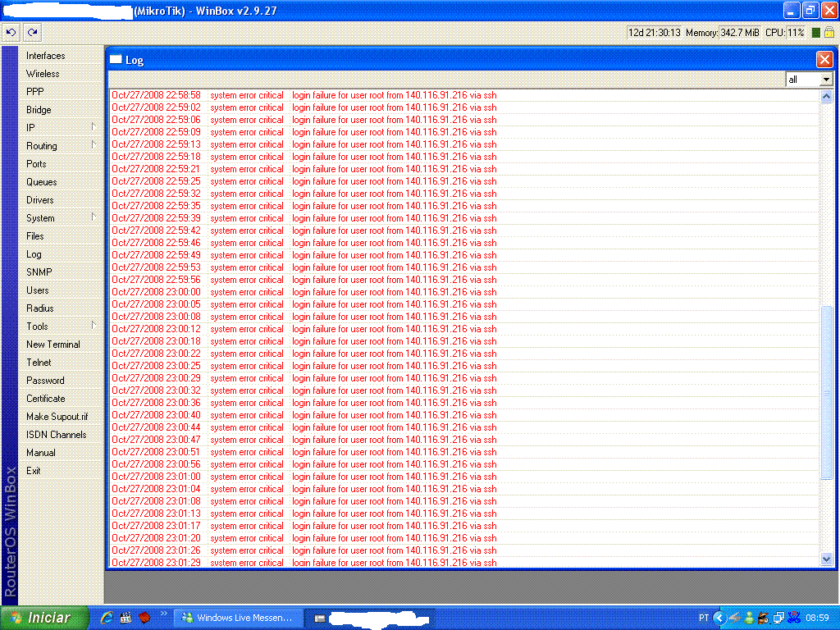Click the network computers tray icon
The width and height of the screenshot is (840, 630).
(x=778, y=618)
